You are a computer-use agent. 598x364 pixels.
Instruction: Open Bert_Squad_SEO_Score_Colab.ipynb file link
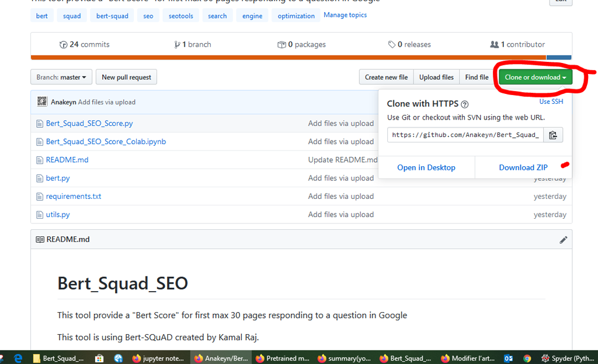point(106,142)
